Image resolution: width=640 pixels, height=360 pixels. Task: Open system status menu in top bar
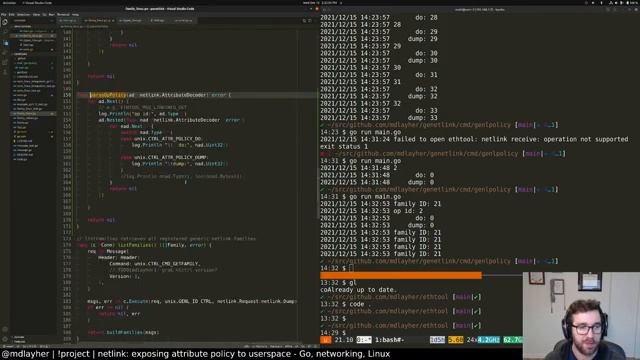[624, 3]
